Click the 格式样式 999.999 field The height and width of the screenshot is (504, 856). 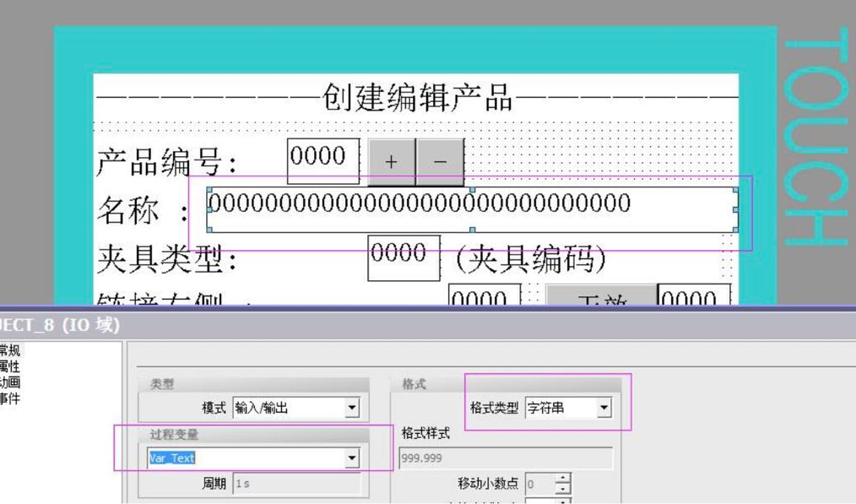[505, 458]
